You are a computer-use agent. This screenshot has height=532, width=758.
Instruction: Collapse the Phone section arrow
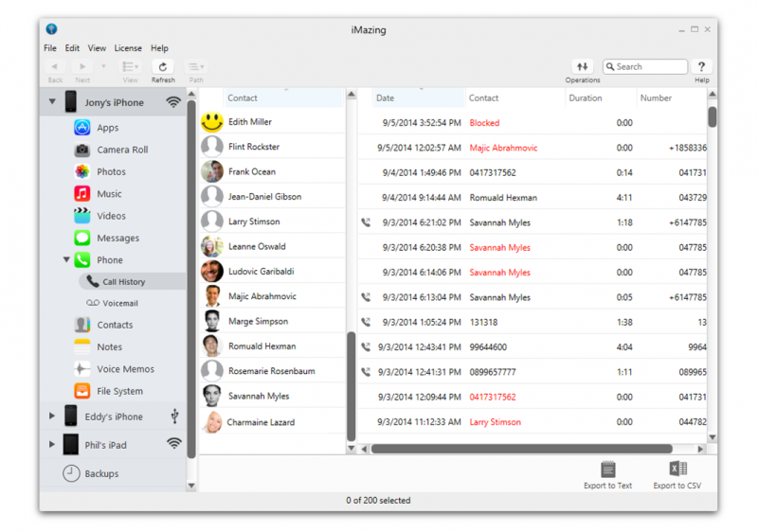click(x=66, y=259)
